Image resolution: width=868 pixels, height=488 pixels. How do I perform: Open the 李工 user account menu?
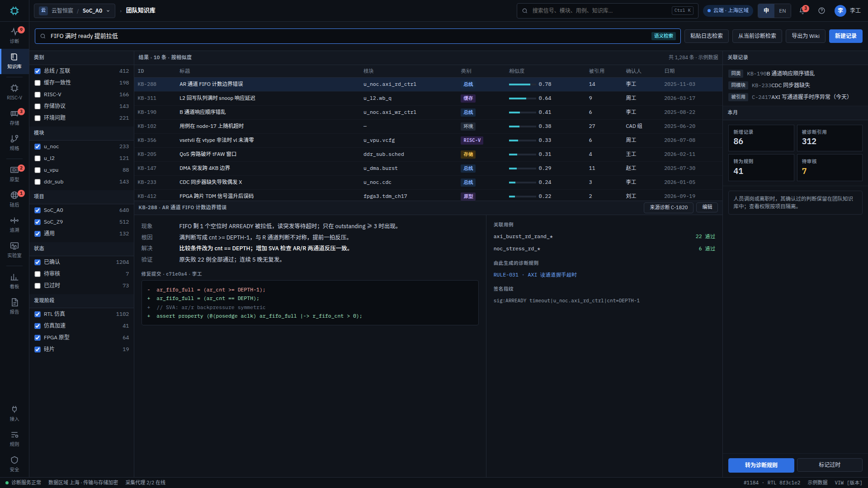[x=848, y=10]
